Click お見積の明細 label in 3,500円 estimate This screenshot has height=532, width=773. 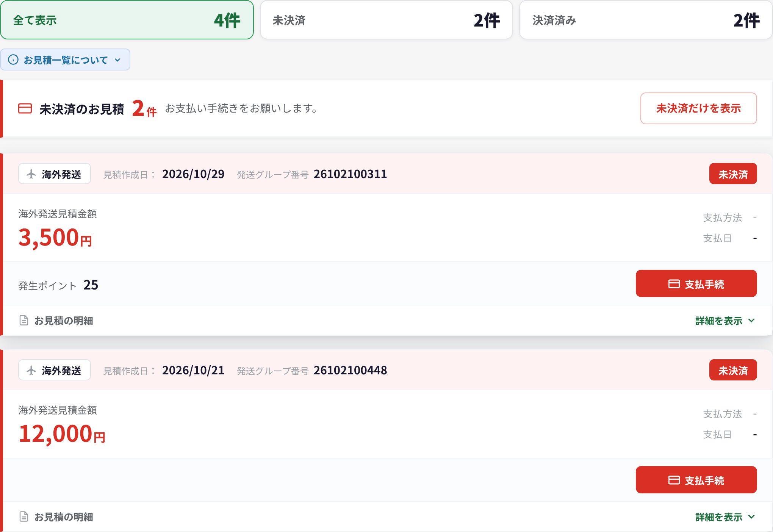[64, 321]
